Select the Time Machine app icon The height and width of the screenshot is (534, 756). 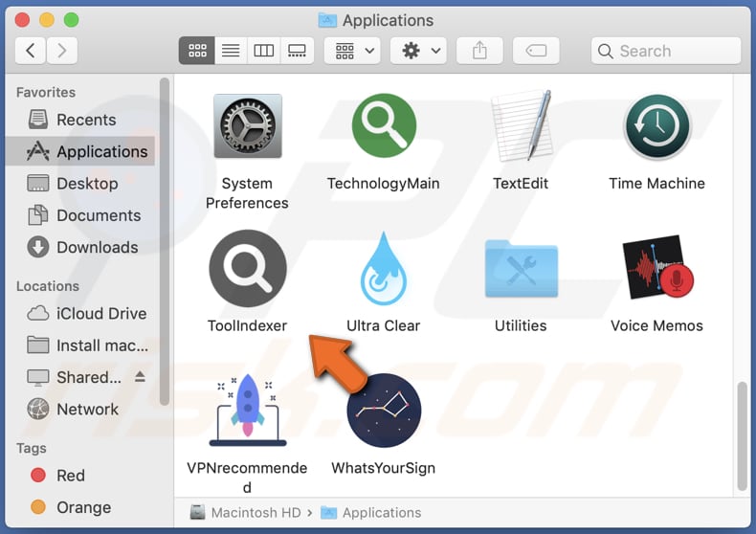pos(656,126)
